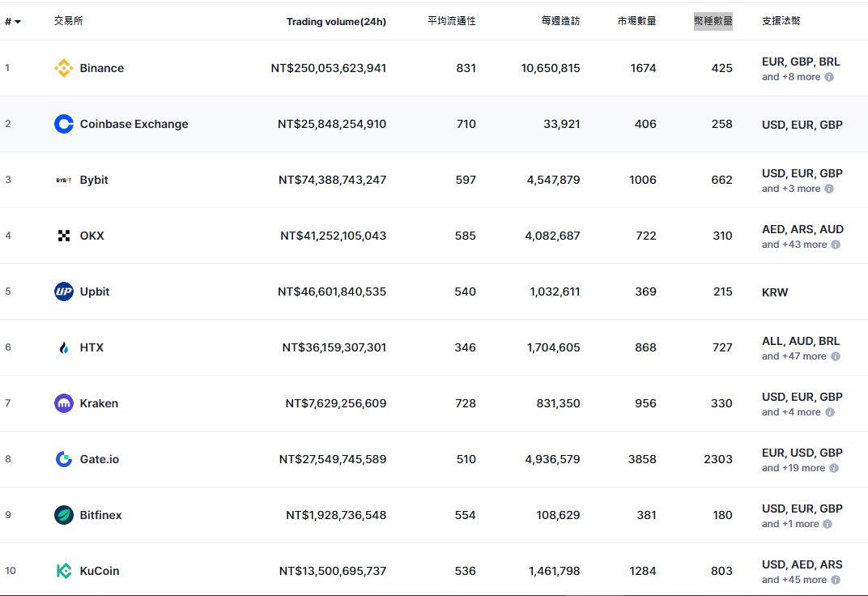Sort by Trading volume(24h) column header
Viewport: 868px width, 596px height.
pyautogui.click(x=336, y=22)
